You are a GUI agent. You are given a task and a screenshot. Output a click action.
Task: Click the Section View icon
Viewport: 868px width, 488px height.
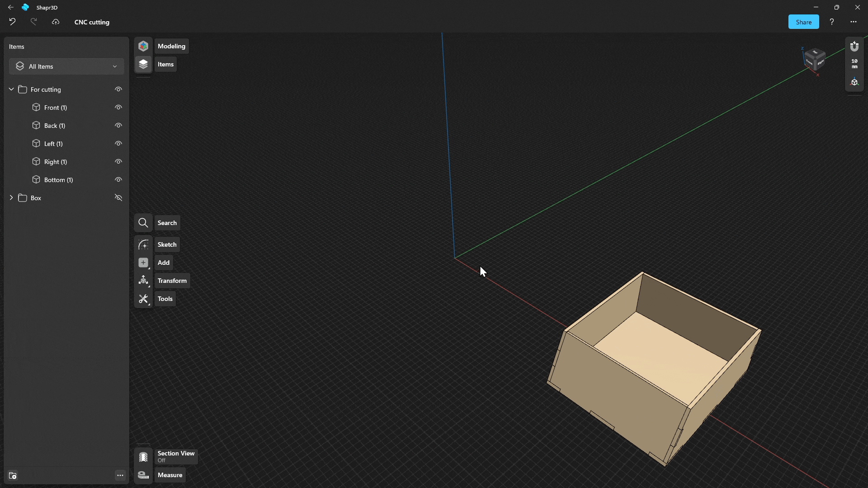pyautogui.click(x=143, y=457)
